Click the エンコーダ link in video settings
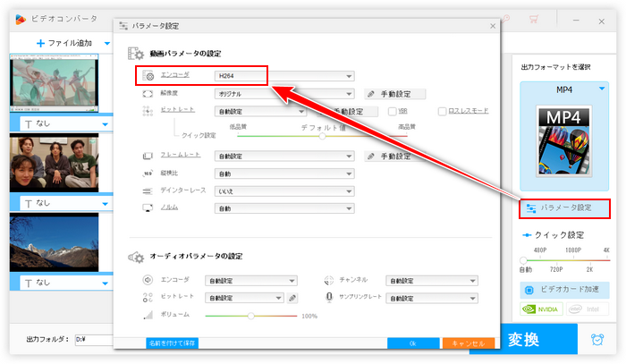This screenshot has width=626, height=364. tap(175, 74)
